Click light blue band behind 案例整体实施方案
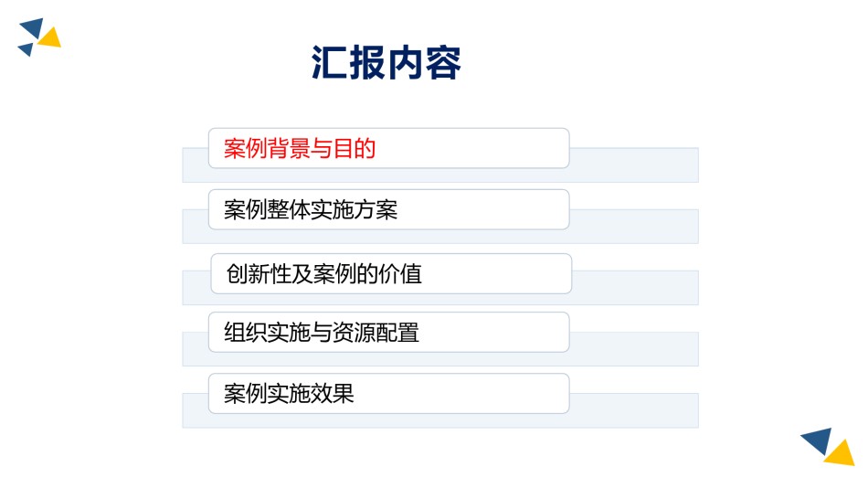 pos(634,227)
